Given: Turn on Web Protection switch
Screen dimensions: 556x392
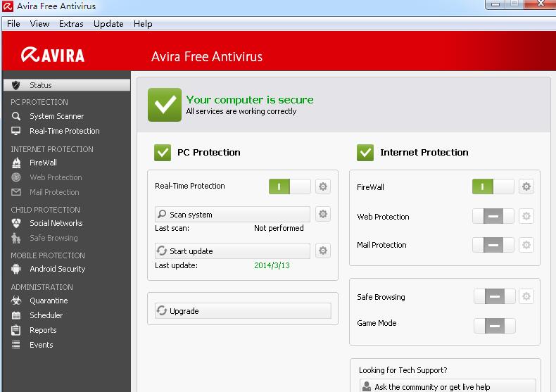Looking at the screenshot, I should click(493, 216).
